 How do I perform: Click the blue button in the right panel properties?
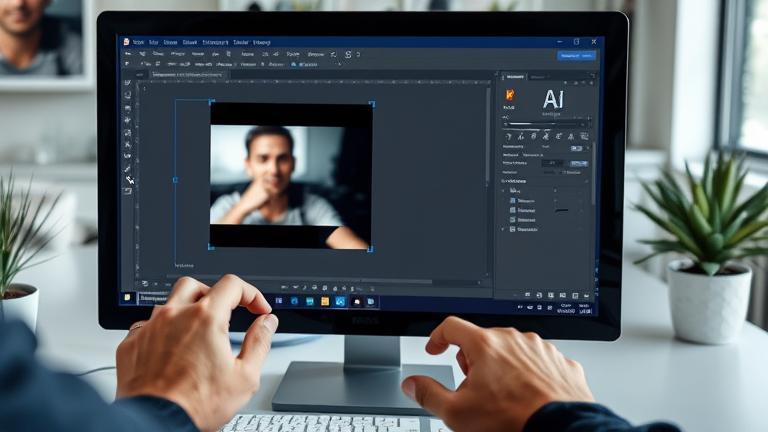[x=578, y=163]
